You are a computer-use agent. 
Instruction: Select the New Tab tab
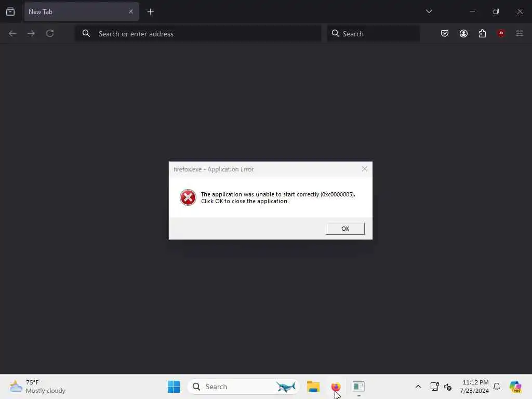[x=82, y=11]
